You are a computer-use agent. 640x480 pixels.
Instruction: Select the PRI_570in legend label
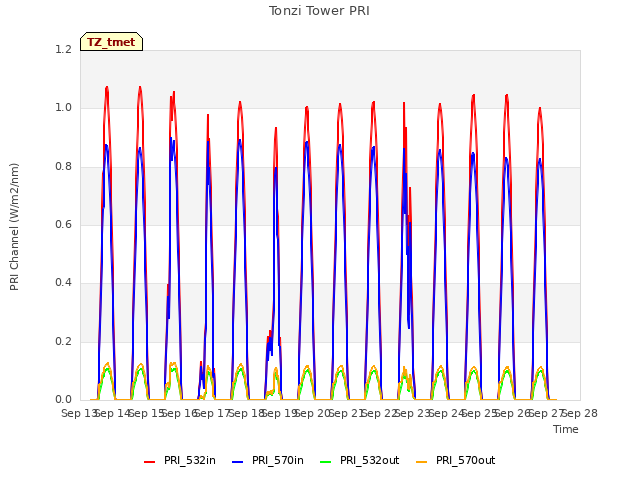[278, 461]
